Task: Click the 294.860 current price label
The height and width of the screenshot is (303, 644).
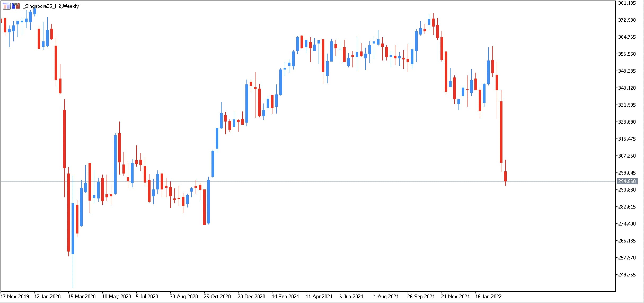Action: 627,181
